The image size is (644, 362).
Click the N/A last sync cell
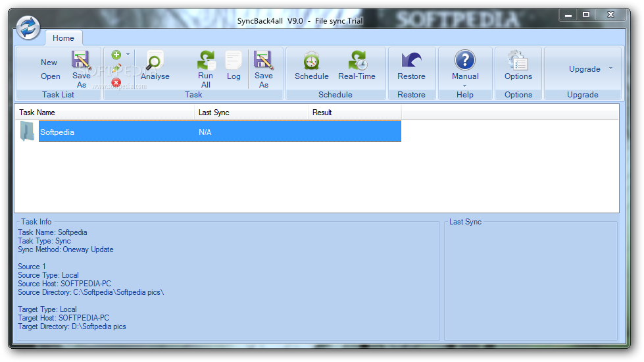pos(205,132)
